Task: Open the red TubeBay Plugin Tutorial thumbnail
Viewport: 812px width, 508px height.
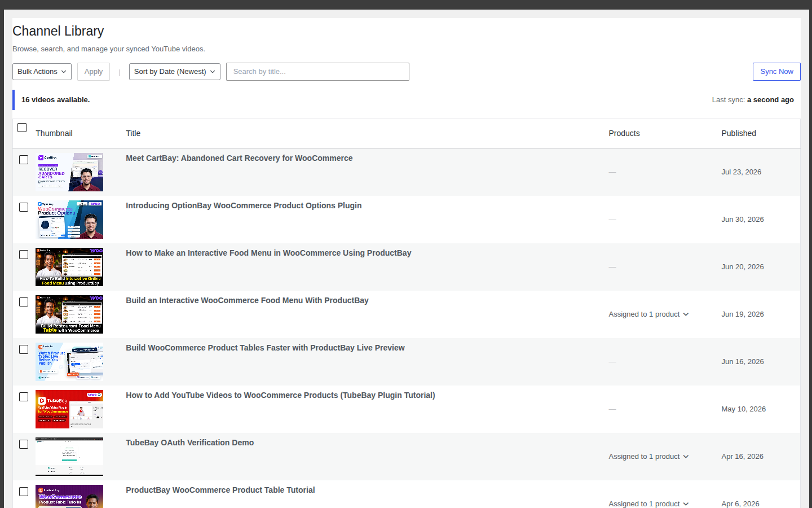Action: pyautogui.click(x=69, y=409)
